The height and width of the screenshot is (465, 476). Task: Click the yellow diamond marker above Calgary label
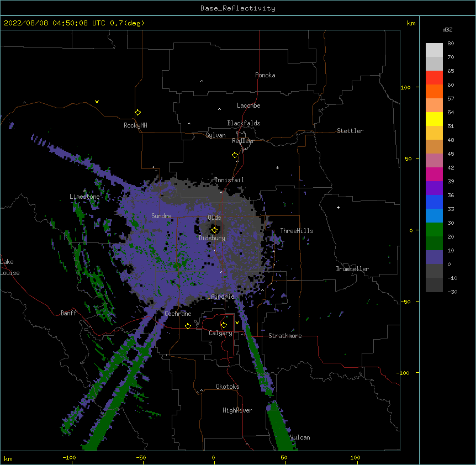coord(224,325)
